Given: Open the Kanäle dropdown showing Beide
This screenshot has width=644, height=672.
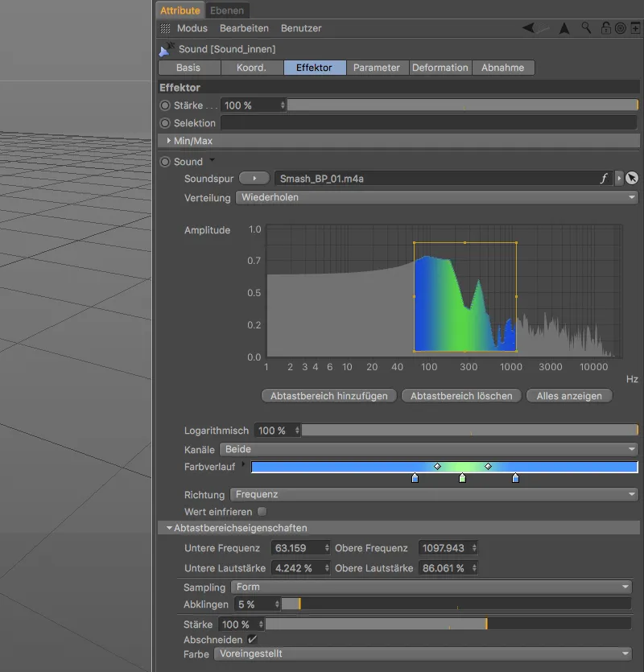Looking at the screenshot, I should point(429,450).
